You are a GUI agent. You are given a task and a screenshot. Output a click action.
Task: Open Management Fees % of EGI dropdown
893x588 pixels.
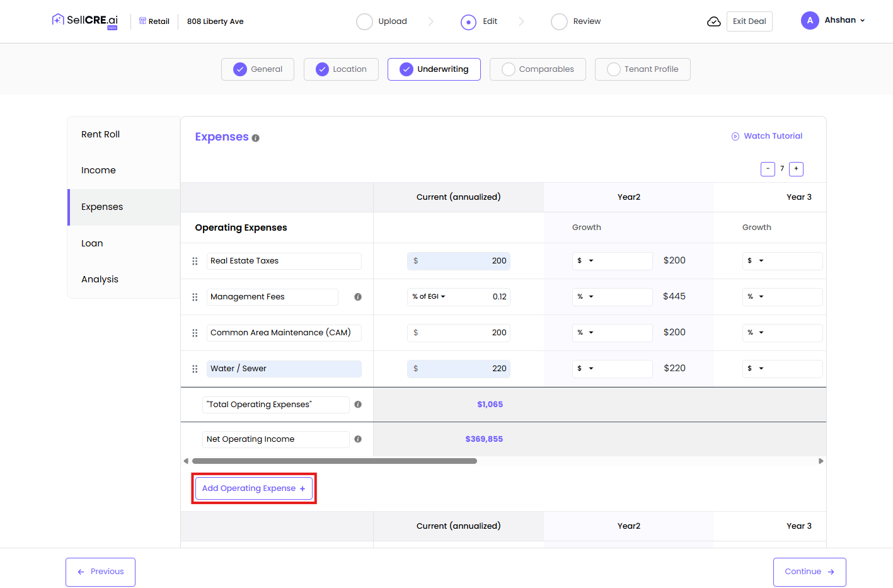tap(429, 297)
